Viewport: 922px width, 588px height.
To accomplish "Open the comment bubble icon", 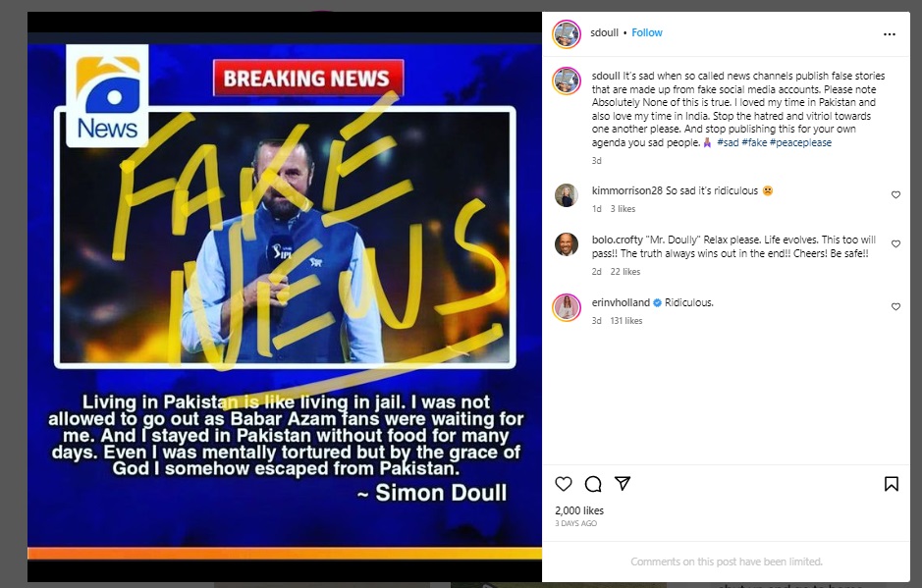I will 593,484.
